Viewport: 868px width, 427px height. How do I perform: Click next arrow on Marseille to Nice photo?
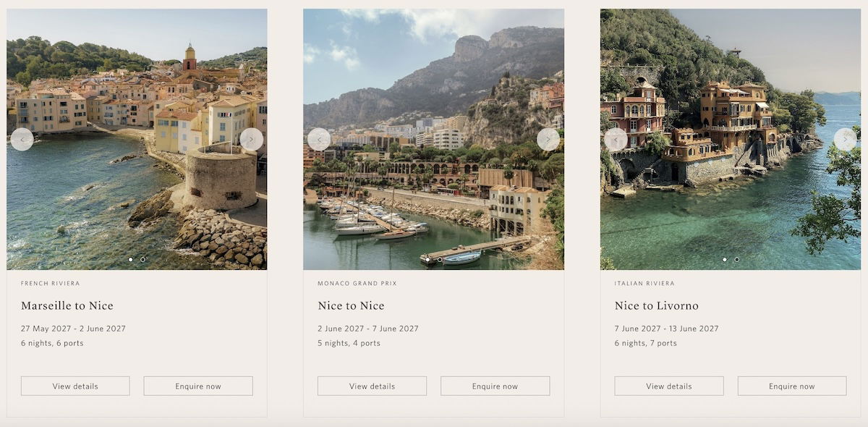(252, 139)
